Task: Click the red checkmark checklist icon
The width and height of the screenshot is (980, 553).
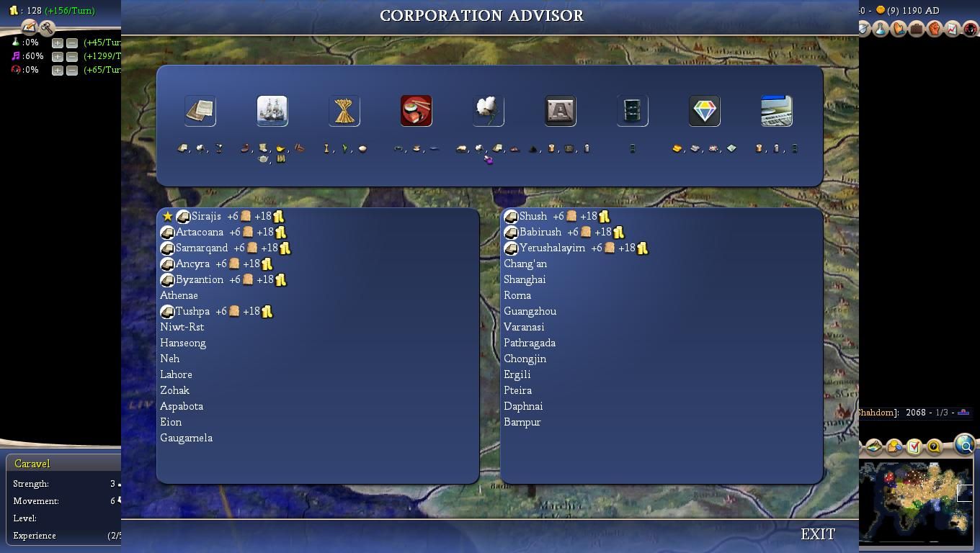Action: [914, 446]
